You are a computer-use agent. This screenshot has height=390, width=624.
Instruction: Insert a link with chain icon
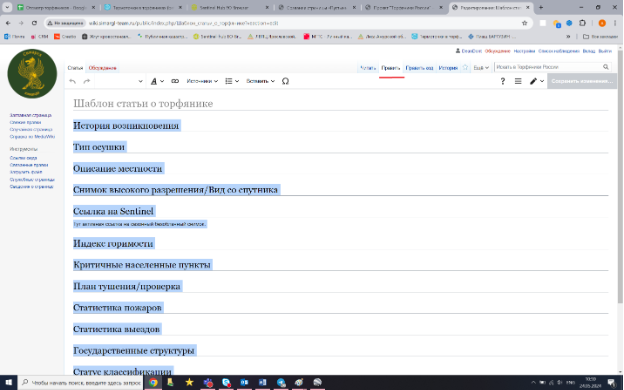click(175, 81)
